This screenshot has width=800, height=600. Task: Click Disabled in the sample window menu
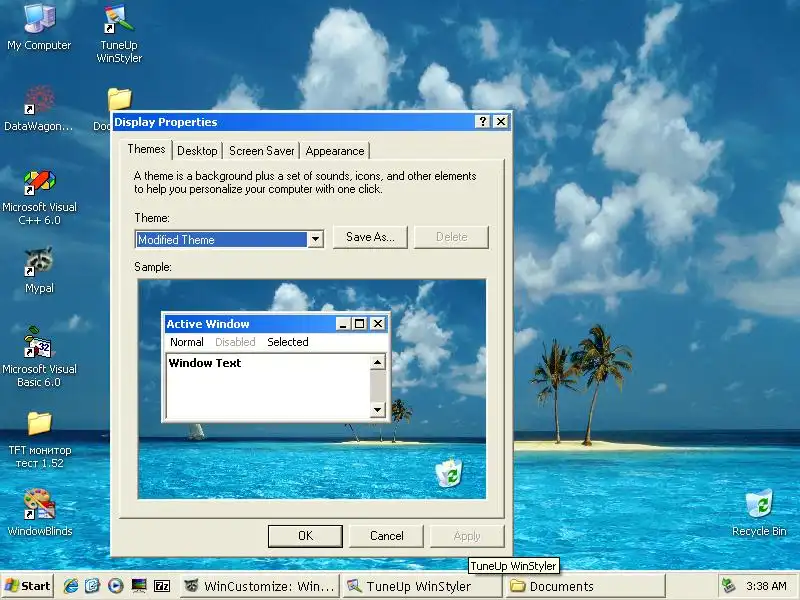pos(235,342)
